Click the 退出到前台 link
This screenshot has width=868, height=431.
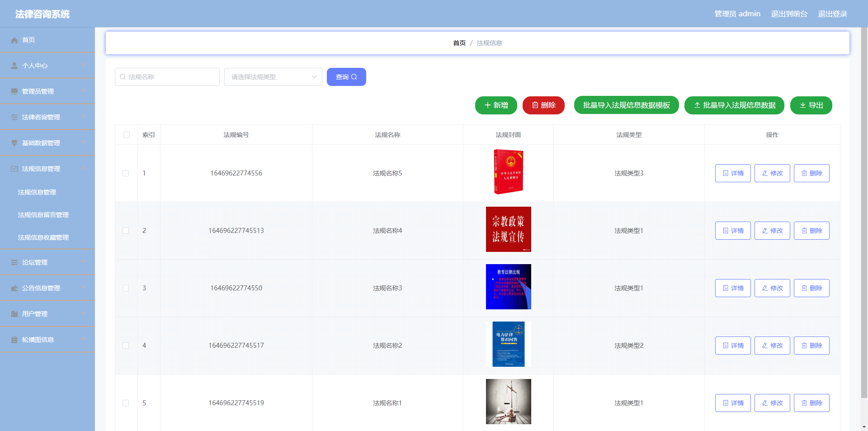tap(789, 14)
